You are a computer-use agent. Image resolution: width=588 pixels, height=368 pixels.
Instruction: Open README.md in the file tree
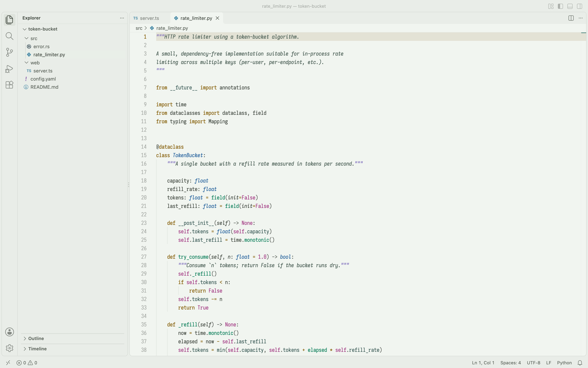[73, 87]
